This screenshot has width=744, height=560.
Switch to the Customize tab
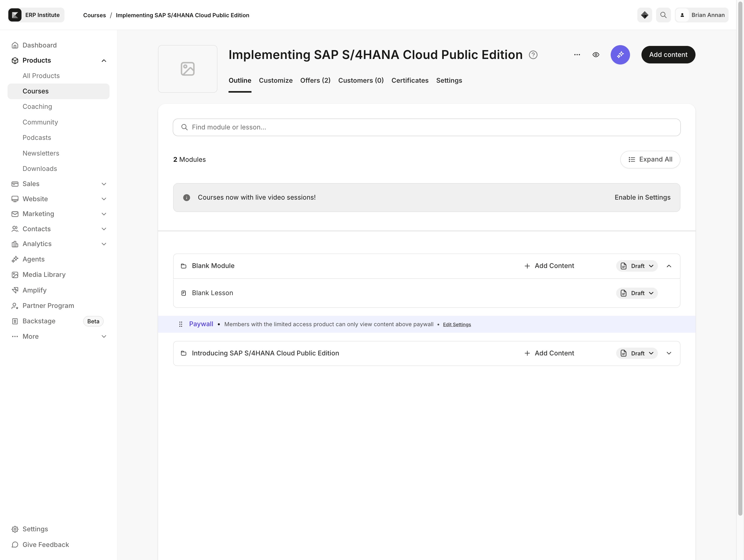coord(276,81)
